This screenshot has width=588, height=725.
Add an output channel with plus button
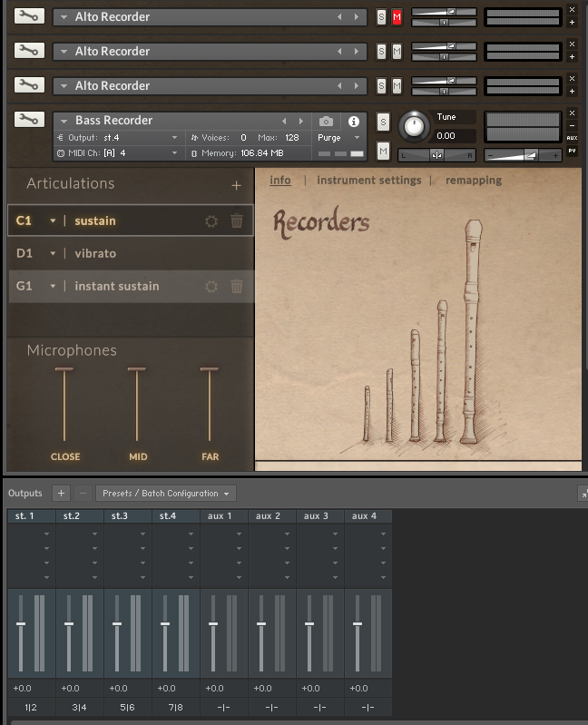pos(61,493)
